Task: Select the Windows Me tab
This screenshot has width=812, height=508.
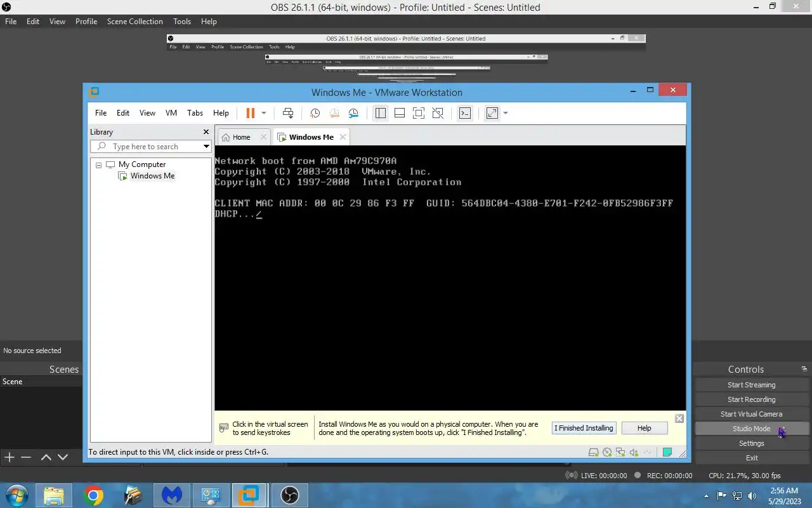Action: pyautogui.click(x=311, y=137)
